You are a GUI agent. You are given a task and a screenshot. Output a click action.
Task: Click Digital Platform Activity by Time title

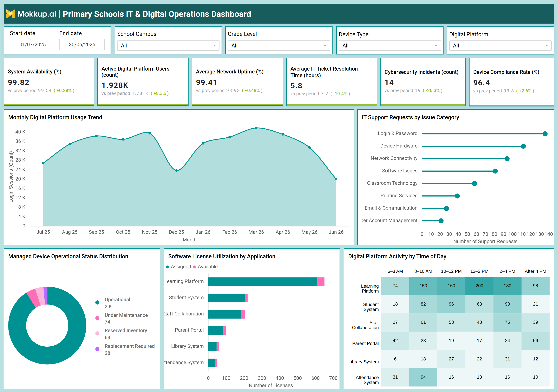(397, 256)
